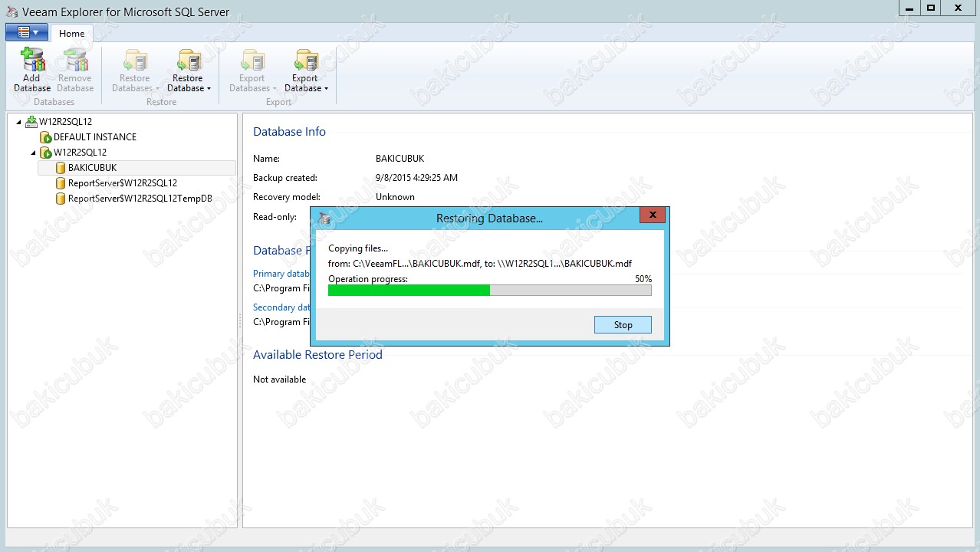980x552 pixels.
Task: Click the Recovery model value Unknown
Action: click(x=395, y=197)
